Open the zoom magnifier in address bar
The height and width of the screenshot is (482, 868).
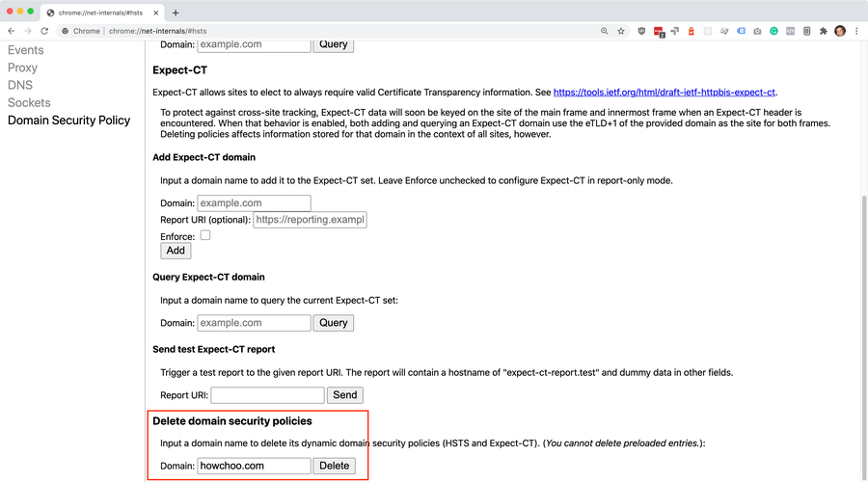605,31
